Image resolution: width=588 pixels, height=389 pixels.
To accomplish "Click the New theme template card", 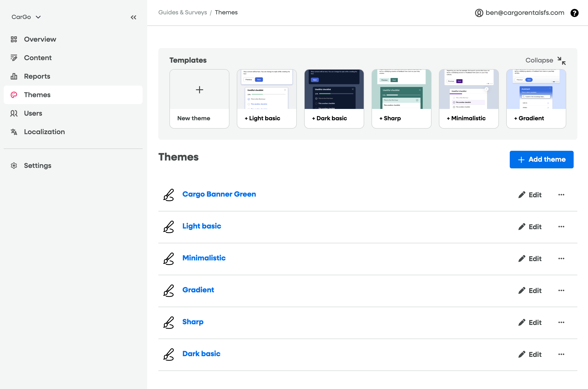I will pyautogui.click(x=199, y=99).
